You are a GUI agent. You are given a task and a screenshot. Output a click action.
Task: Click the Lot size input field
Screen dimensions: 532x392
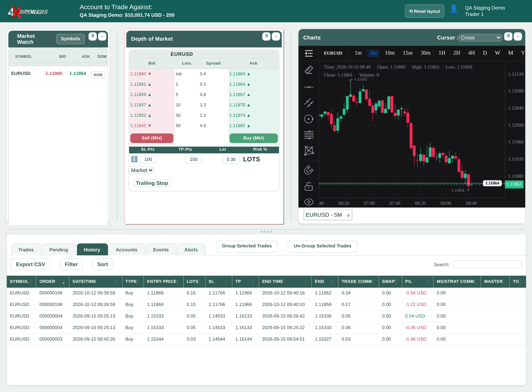coord(231,160)
